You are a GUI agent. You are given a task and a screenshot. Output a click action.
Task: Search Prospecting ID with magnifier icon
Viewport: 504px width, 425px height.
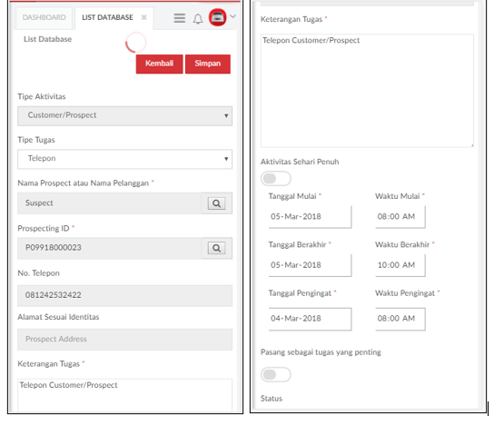(x=216, y=248)
